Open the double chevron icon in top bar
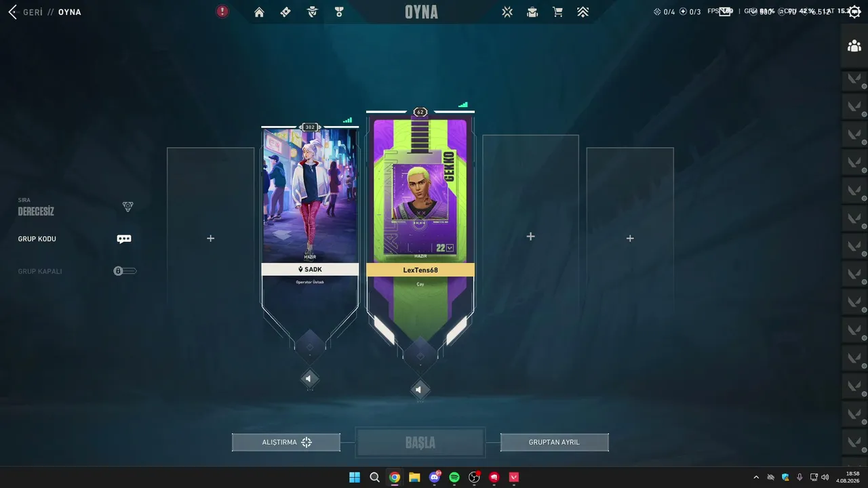This screenshot has width=868, height=488. coord(583,12)
